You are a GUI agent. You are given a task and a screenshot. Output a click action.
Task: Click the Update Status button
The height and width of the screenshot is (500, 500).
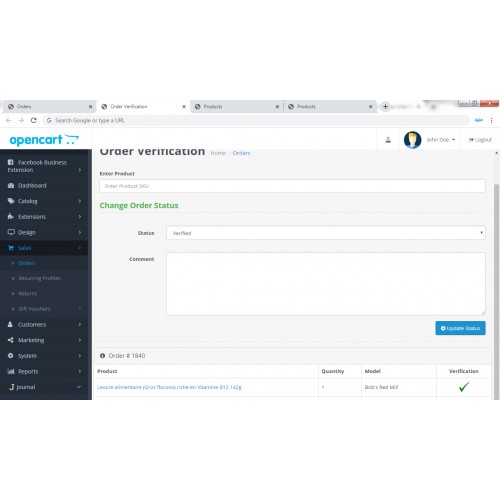pos(460,328)
